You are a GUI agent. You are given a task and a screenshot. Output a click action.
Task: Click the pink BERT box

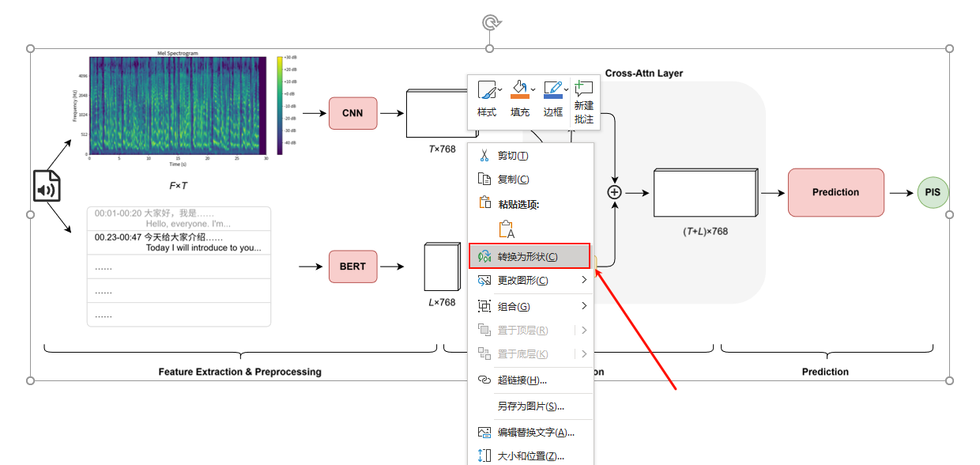coord(352,267)
